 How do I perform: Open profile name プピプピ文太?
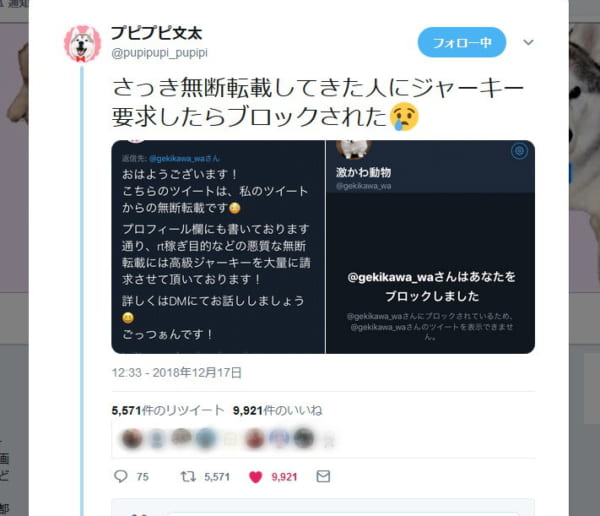(x=156, y=33)
